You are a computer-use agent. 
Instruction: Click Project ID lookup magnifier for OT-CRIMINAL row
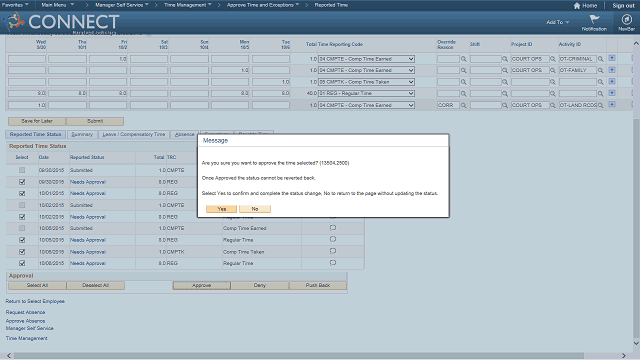tap(553, 59)
